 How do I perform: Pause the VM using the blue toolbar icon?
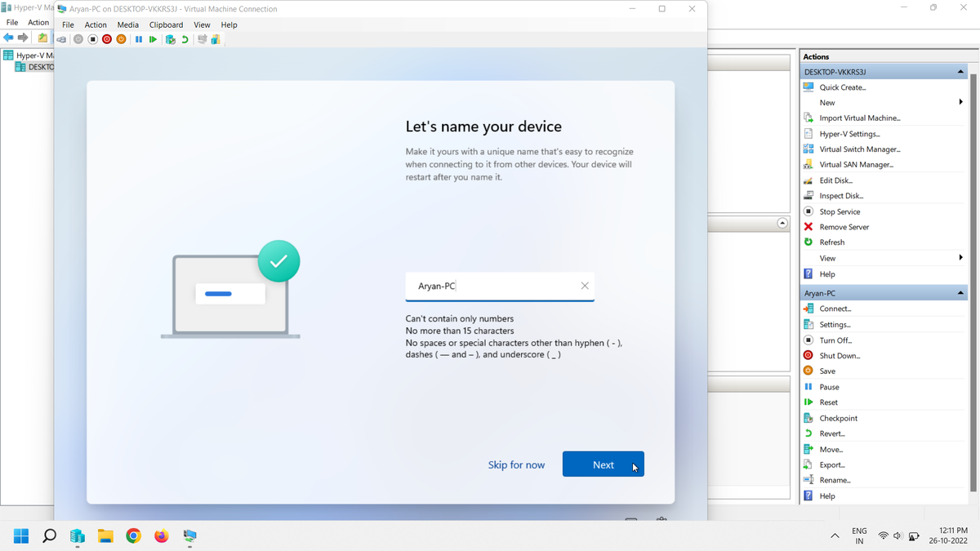138,39
